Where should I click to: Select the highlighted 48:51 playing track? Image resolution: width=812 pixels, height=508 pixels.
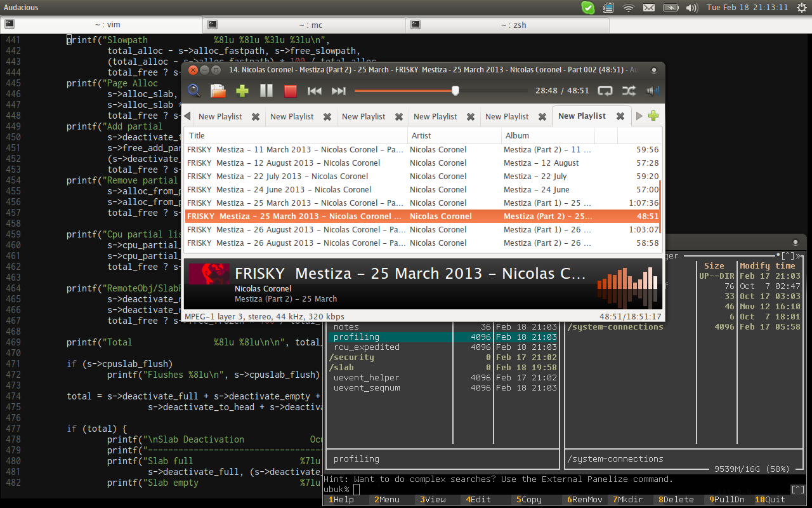click(x=422, y=217)
